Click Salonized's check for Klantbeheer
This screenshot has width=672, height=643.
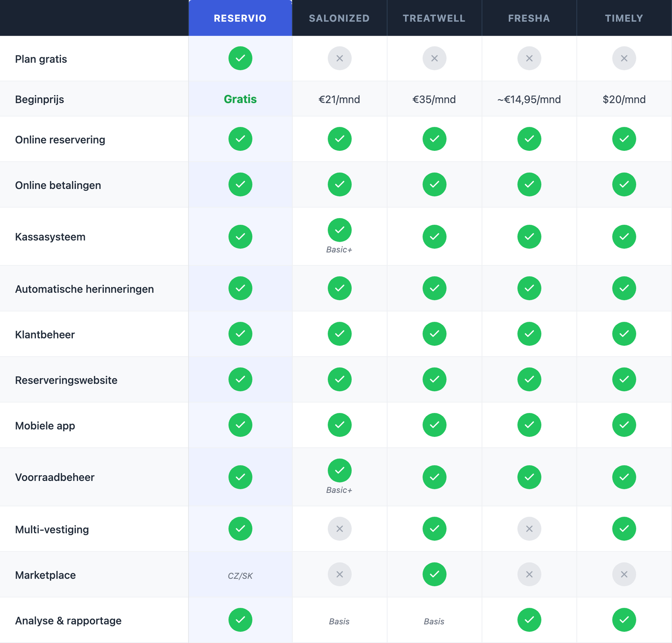(339, 334)
